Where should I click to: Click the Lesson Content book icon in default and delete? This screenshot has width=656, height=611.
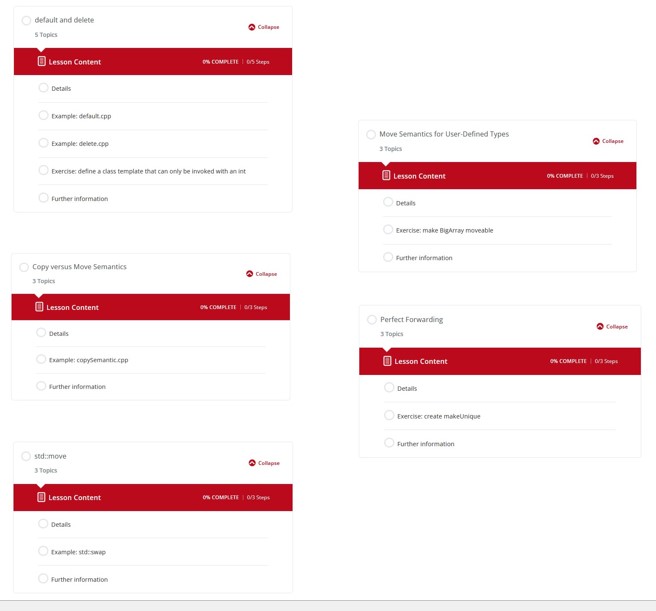tap(41, 61)
